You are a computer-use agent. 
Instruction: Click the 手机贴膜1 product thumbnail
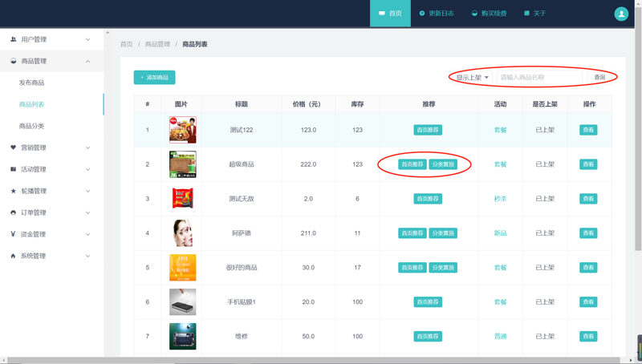coord(183,301)
